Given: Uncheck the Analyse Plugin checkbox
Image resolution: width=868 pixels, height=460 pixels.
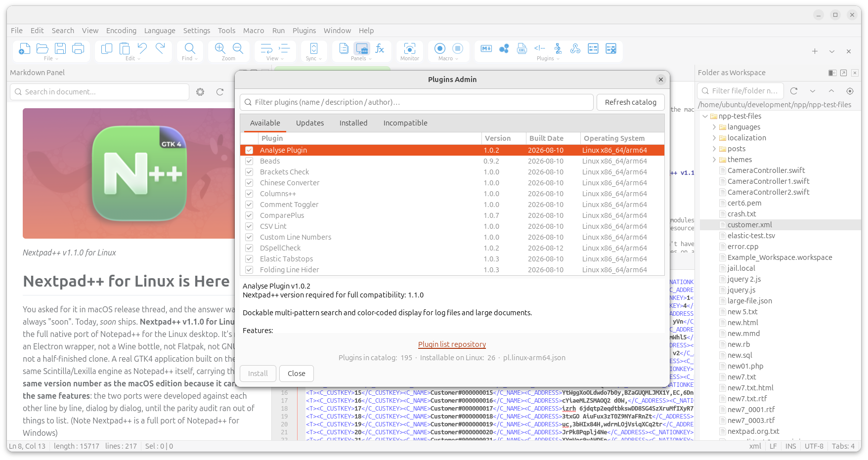Looking at the screenshot, I should pyautogui.click(x=249, y=150).
